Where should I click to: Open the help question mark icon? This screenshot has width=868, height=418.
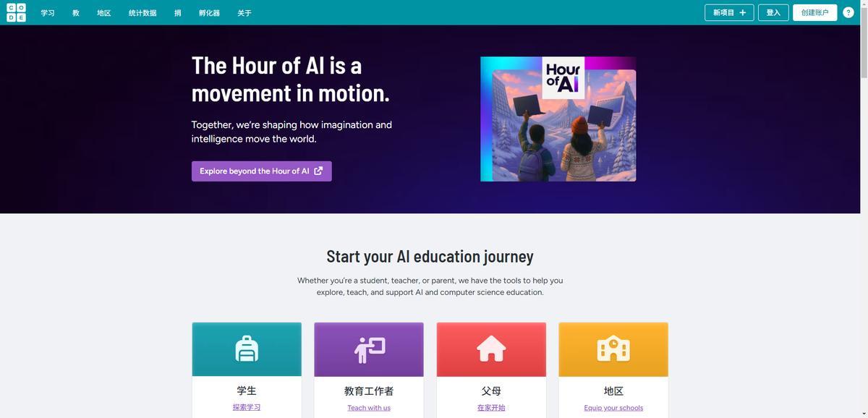point(848,12)
